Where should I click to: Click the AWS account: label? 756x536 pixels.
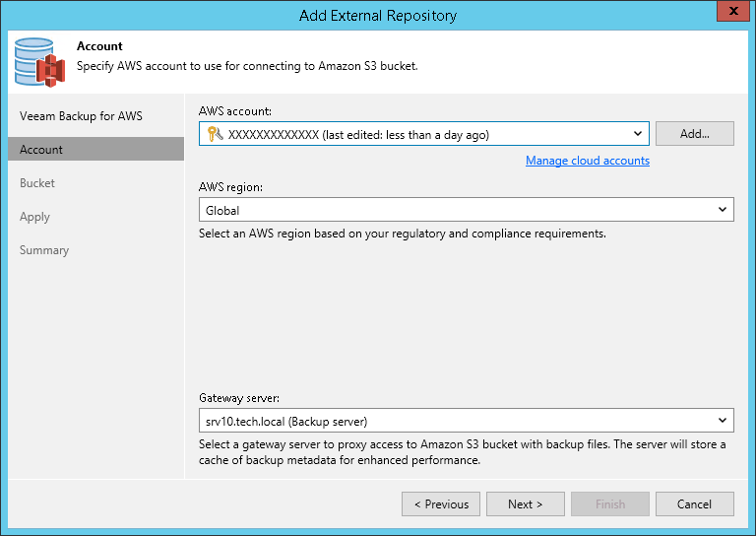pos(235,111)
